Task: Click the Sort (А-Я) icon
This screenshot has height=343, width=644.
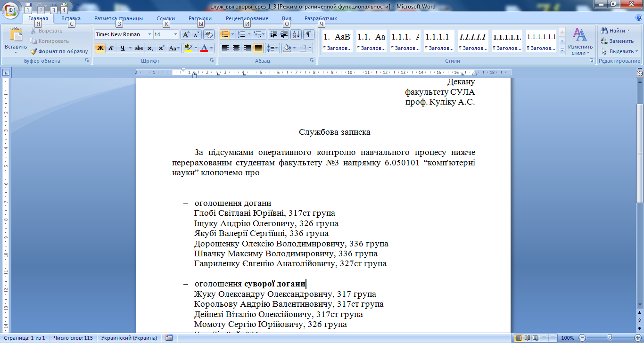Action: tap(296, 34)
